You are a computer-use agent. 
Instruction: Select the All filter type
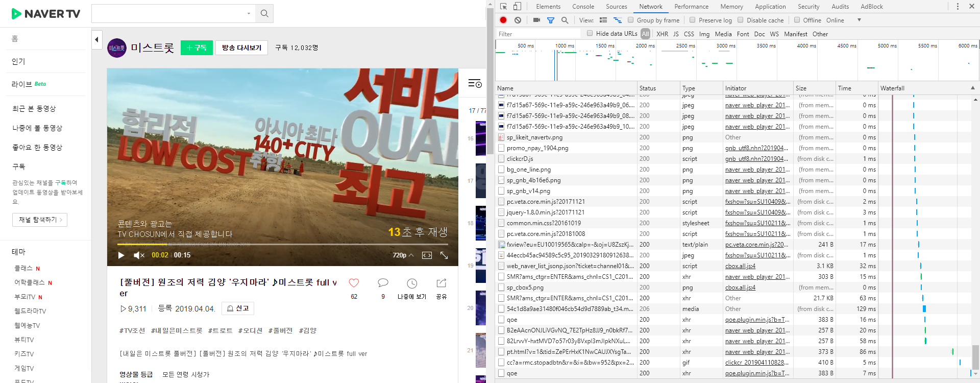pyautogui.click(x=646, y=34)
